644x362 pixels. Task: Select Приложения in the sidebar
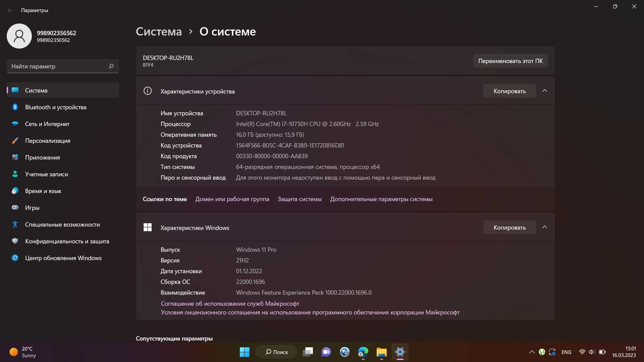(x=43, y=158)
